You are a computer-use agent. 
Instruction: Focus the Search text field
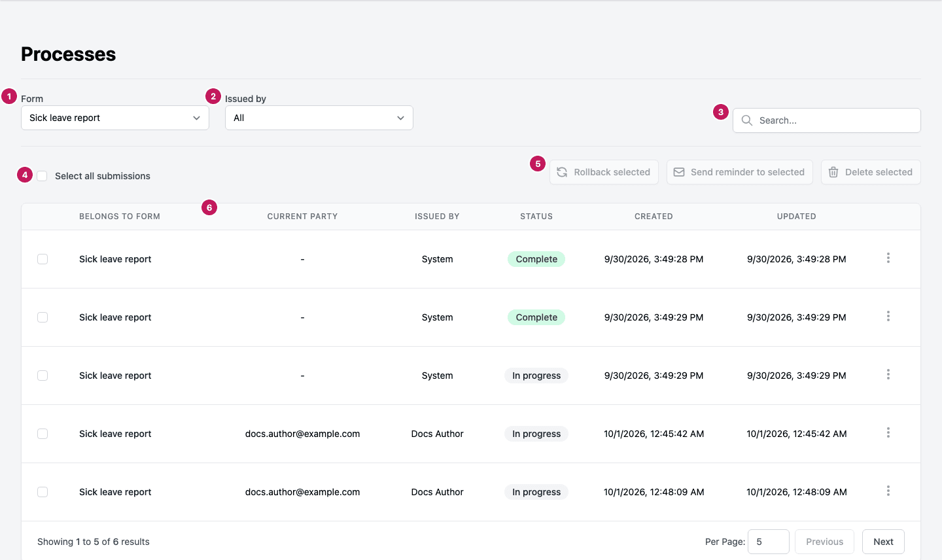click(827, 120)
